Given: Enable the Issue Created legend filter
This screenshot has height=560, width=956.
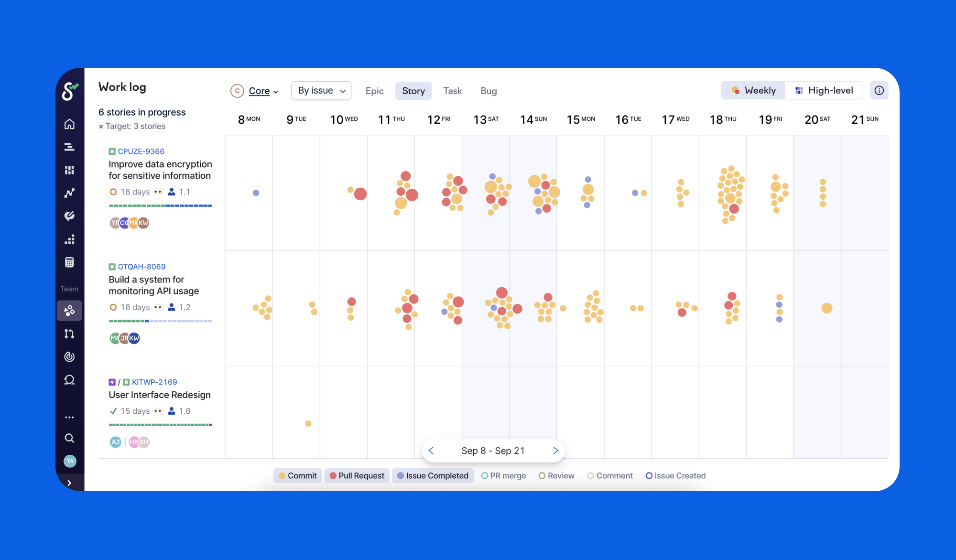Looking at the screenshot, I should coord(675,475).
